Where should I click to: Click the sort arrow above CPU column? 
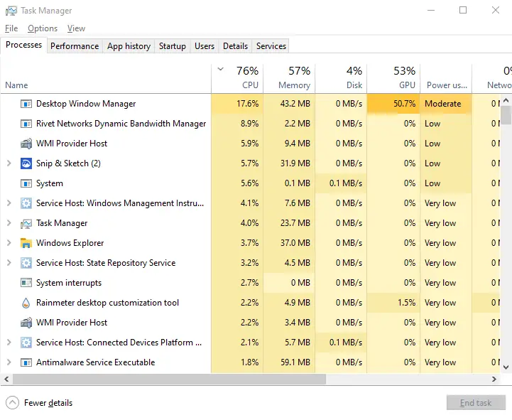(x=221, y=70)
